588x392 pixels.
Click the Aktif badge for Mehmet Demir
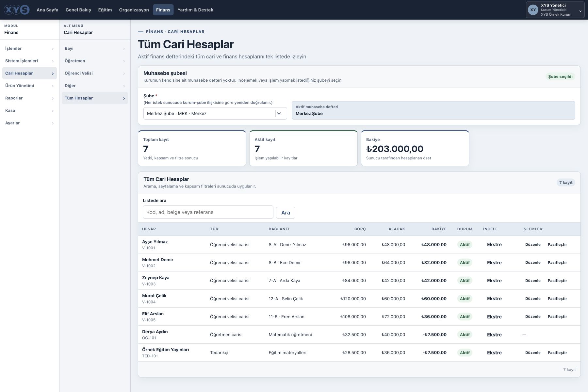pos(465,262)
